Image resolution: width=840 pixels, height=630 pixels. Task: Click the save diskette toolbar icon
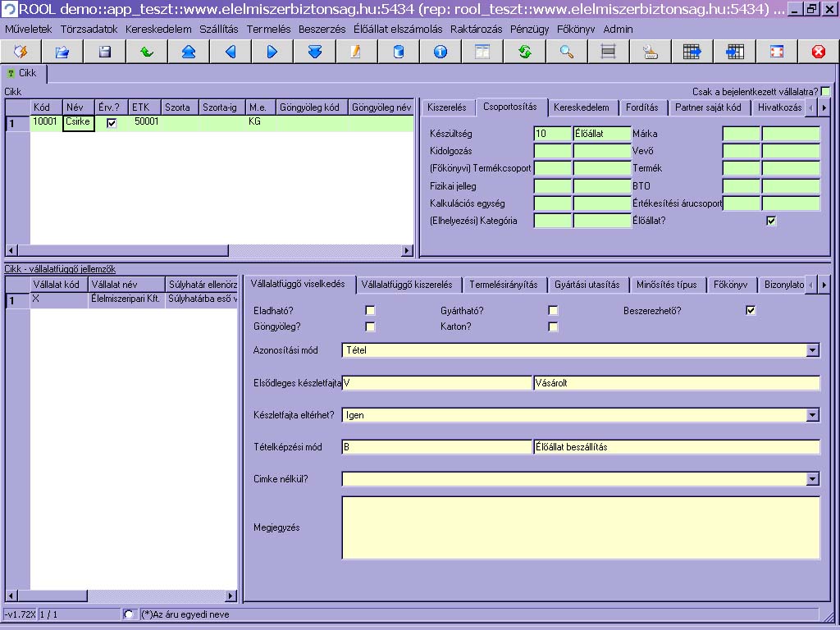click(105, 52)
